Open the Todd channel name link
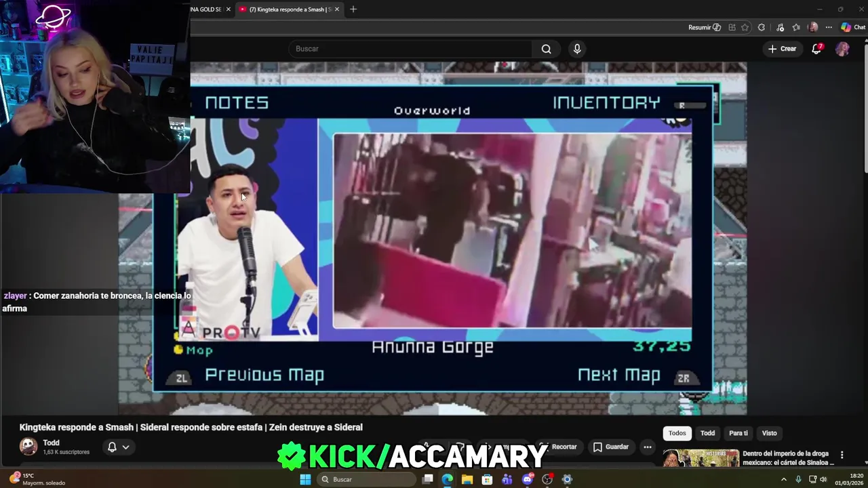The height and width of the screenshot is (488, 868). click(x=51, y=443)
